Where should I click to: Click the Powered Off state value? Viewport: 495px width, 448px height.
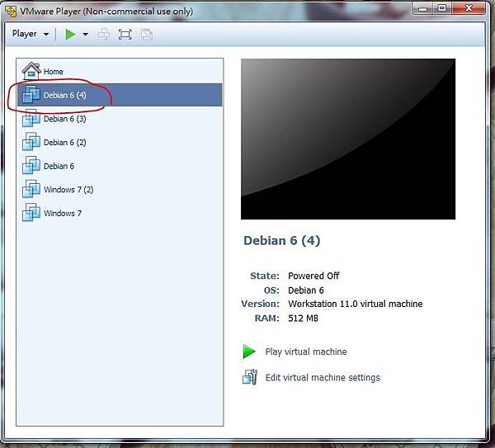(313, 276)
